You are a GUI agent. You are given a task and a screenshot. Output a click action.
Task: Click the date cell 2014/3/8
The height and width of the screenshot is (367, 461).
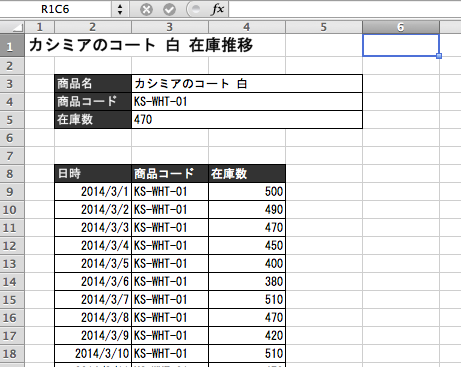pos(93,318)
